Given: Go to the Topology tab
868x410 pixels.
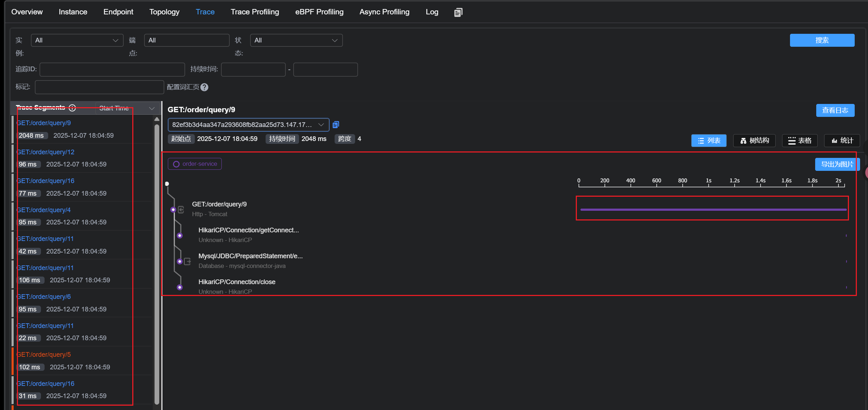Looking at the screenshot, I should tap(164, 12).
